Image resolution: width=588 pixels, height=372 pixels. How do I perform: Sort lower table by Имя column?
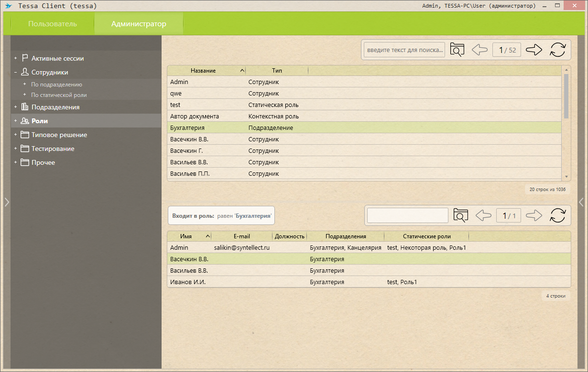click(189, 236)
